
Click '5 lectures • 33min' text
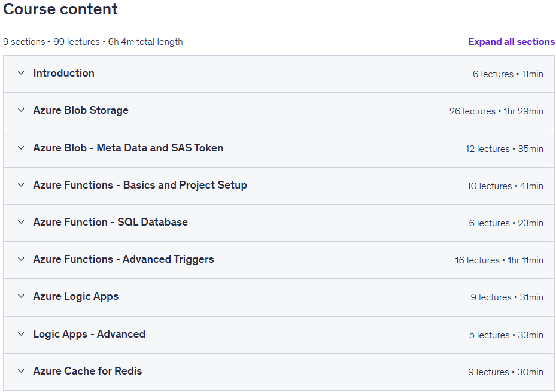pyautogui.click(x=506, y=335)
